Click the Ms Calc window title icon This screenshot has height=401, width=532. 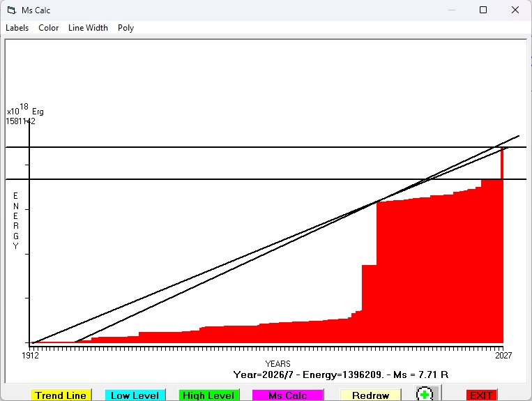coord(12,10)
